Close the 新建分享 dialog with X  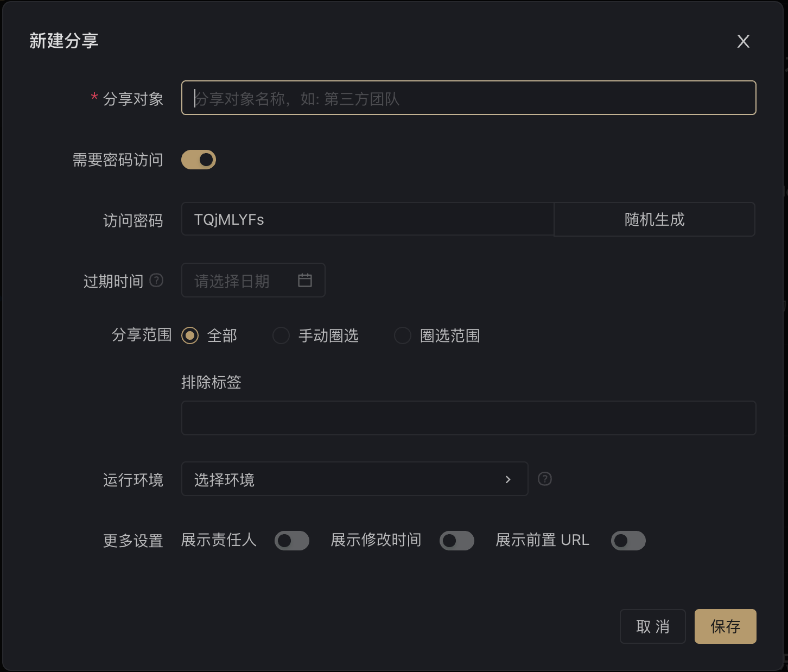coord(743,41)
